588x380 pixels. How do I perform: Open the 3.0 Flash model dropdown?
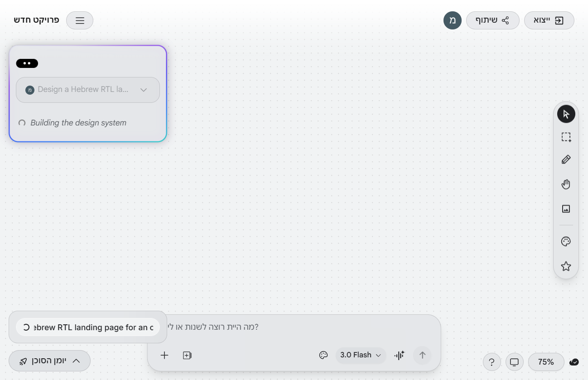point(361,355)
